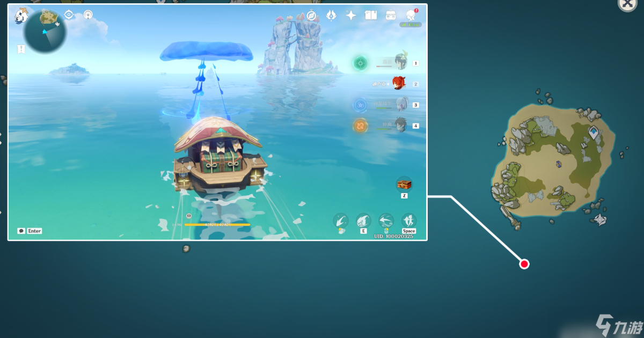
Task: Open the compass events icon
Action: (x=311, y=16)
